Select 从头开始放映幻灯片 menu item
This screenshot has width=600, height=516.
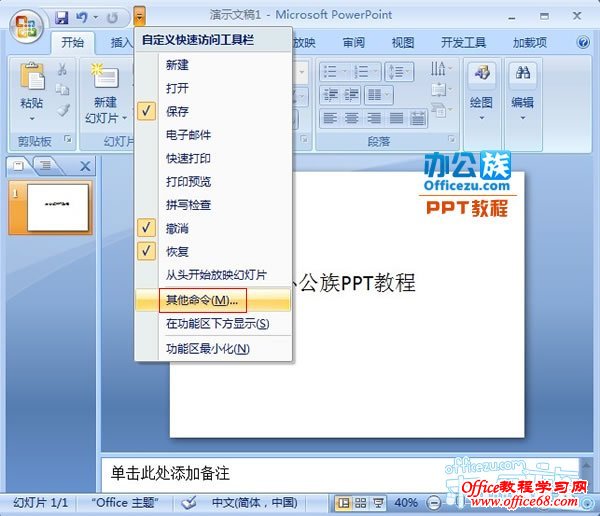click(x=214, y=275)
